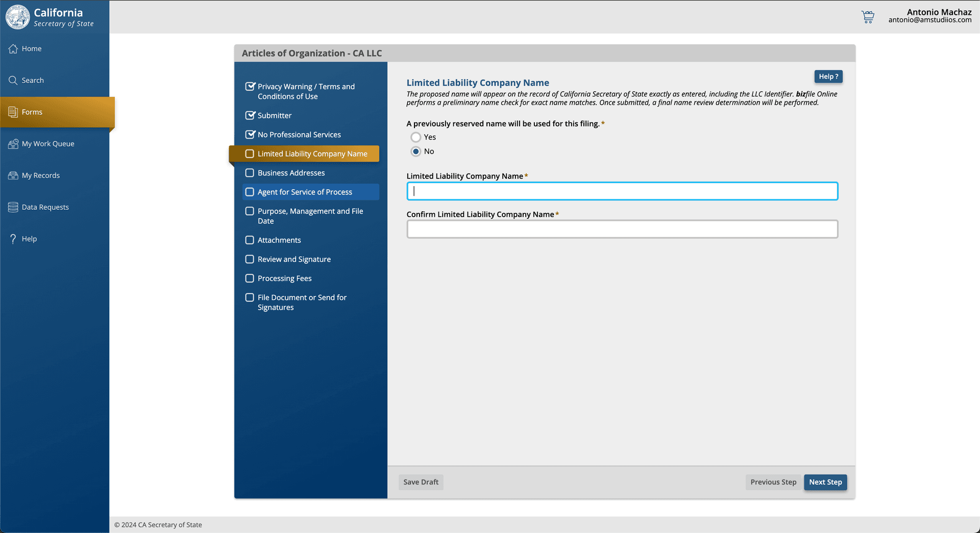The image size is (980, 533).
Task: Open Review and Signature step
Action: pos(294,260)
